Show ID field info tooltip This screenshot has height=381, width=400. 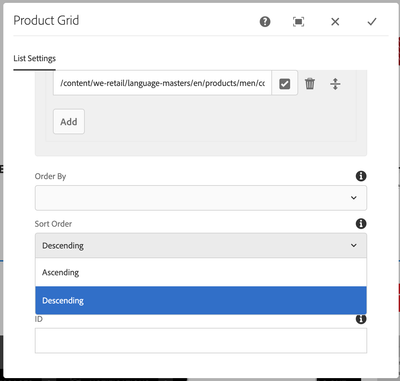coord(361,319)
